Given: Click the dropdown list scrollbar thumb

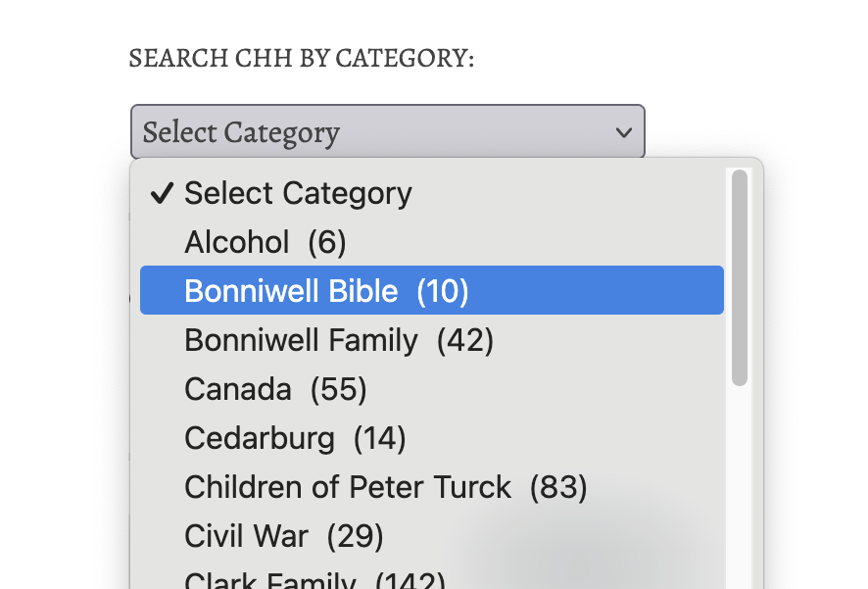Looking at the screenshot, I should pyautogui.click(x=740, y=277).
